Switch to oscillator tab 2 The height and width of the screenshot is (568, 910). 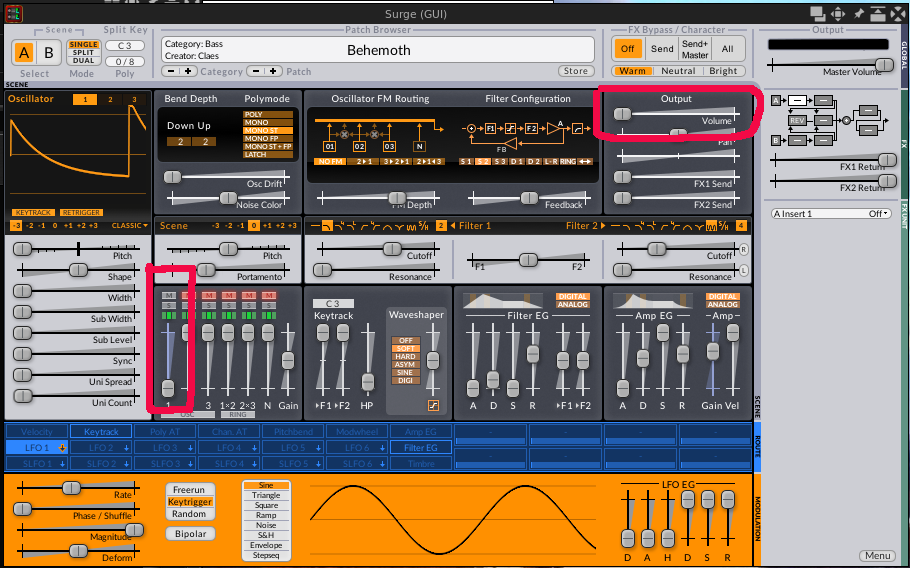(x=110, y=99)
